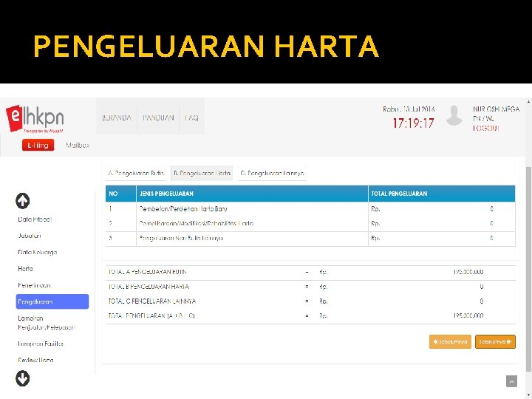The image size is (532, 399).
Task: Open Lampiran Fasilitas in sidebar
Action: point(41,344)
